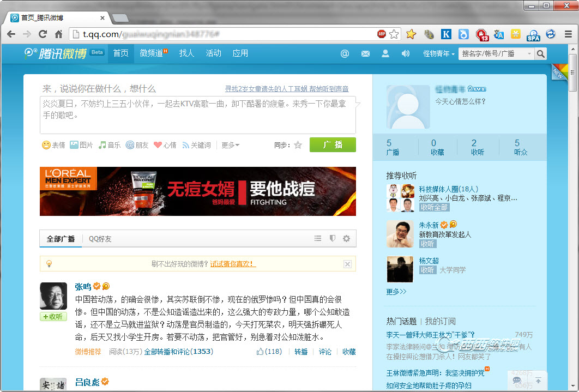Click the blue K extension icon

coord(446,34)
